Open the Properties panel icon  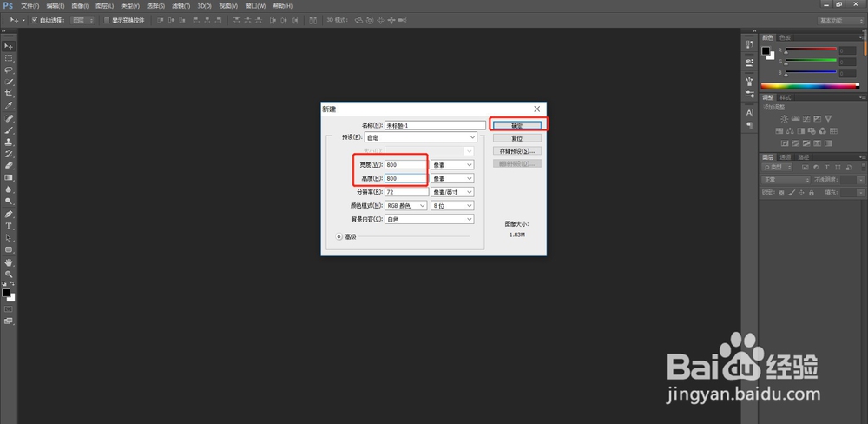point(750,62)
